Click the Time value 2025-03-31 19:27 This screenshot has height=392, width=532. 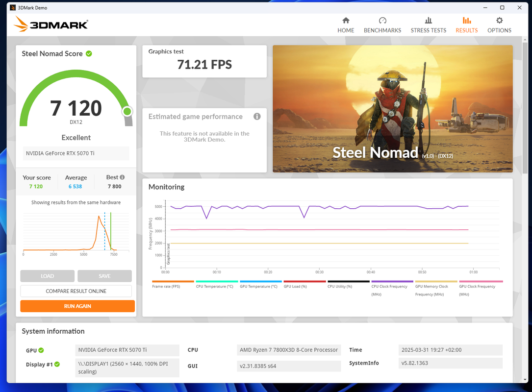[450, 350]
